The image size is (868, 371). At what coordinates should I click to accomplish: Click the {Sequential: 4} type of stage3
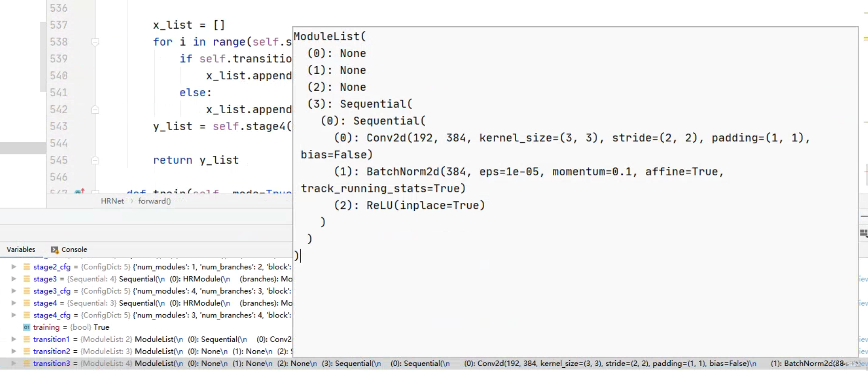tap(92, 279)
